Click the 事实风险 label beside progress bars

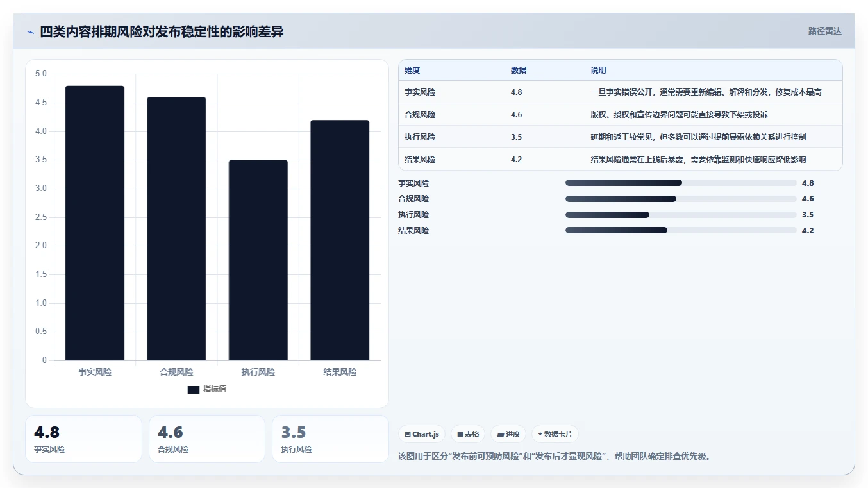413,183
